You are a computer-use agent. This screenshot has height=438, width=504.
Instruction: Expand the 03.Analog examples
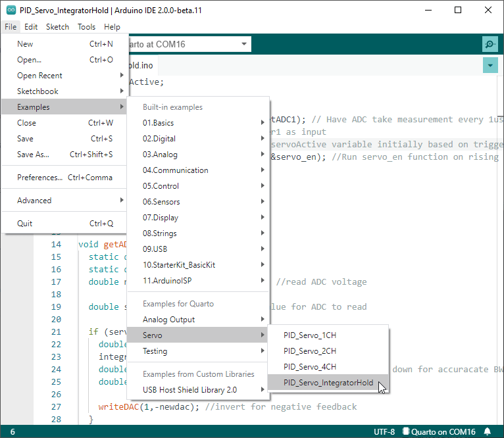click(198, 154)
